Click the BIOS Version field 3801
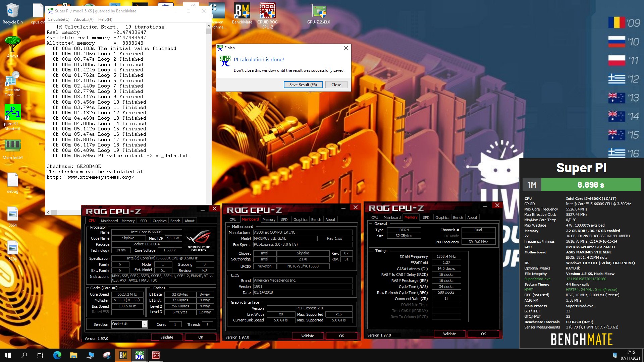This screenshot has height=362, width=644. coord(303,287)
